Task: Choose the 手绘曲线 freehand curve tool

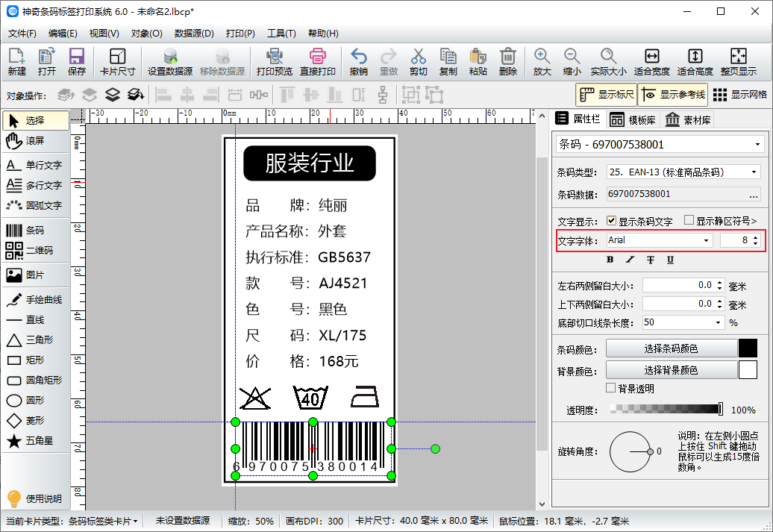Action: tap(36, 300)
